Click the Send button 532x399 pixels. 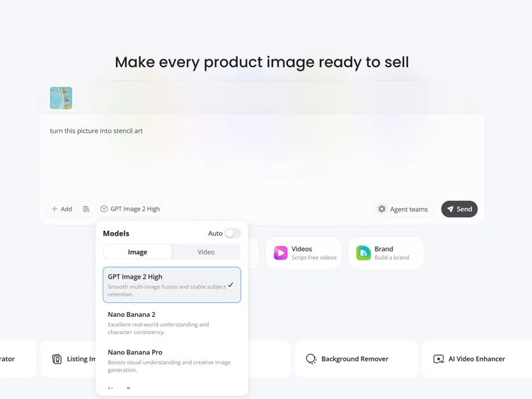coord(459,209)
